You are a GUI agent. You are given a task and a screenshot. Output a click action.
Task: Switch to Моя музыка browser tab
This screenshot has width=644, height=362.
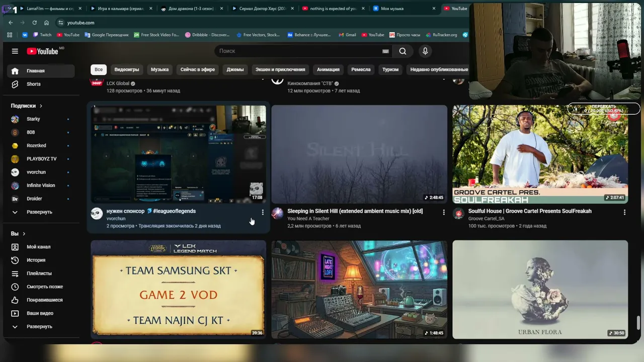point(404,9)
